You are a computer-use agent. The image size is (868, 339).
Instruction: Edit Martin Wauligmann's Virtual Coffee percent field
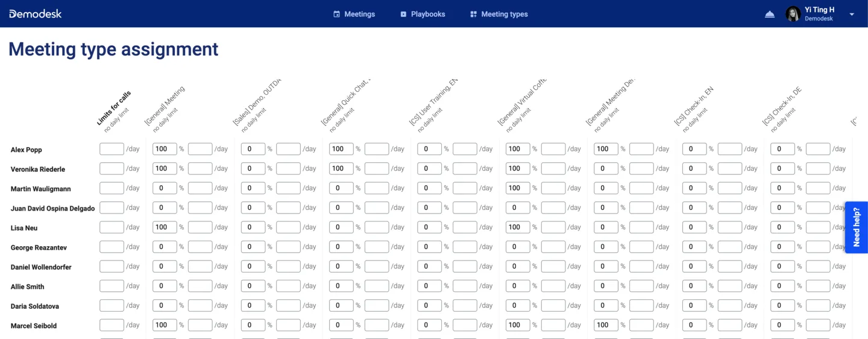tap(518, 188)
